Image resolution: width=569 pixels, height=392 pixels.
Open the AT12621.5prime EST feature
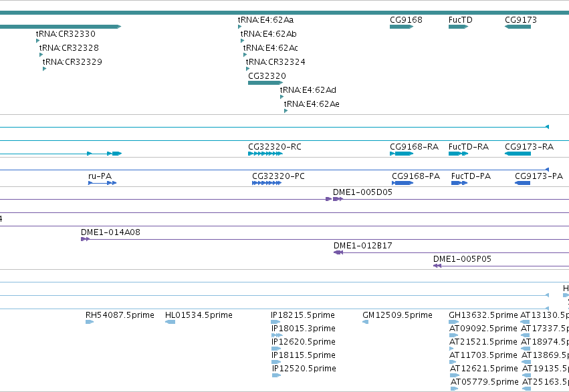(x=455, y=375)
